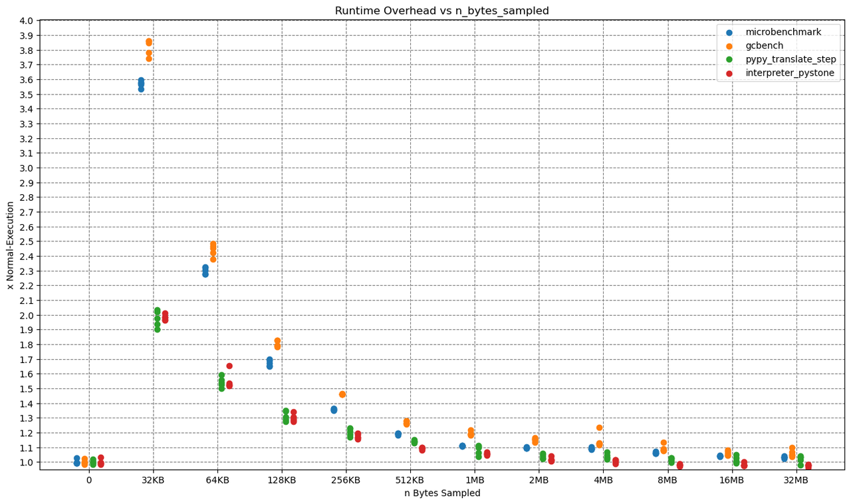Click the orange gcbench point at 256KB
Screen dimensions: 851x504
coord(342,394)
